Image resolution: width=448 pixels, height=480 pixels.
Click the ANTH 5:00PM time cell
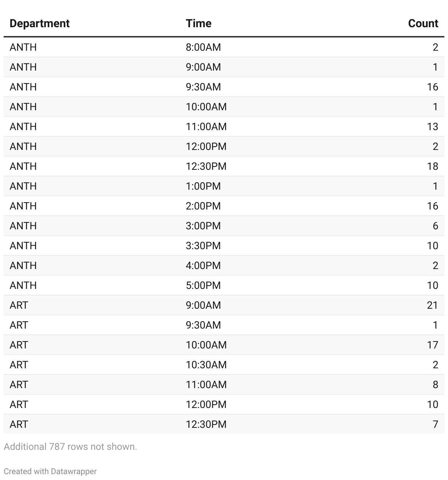coord(203,286)
